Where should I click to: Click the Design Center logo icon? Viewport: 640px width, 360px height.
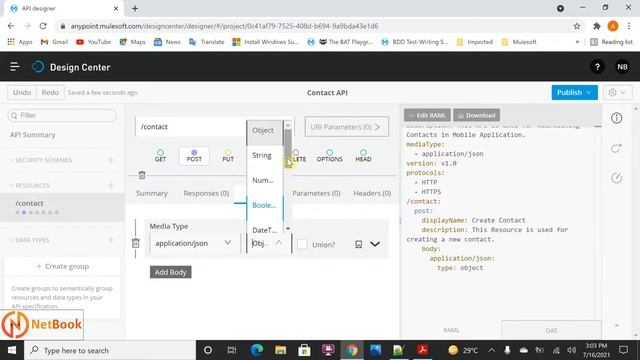[x=38, y=67]
